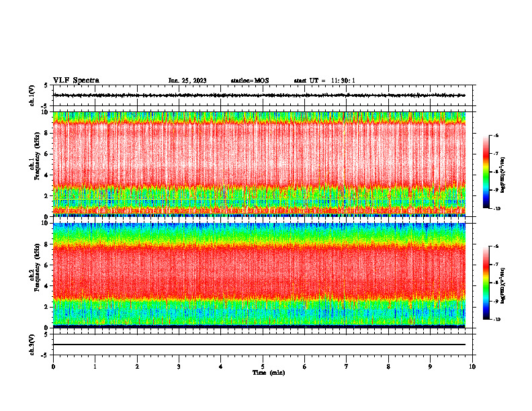Viewport: 532px width, 411px height.
Task: Click the time axis tick label '7'
Action: pyautogui.click(x=347, y=367)
